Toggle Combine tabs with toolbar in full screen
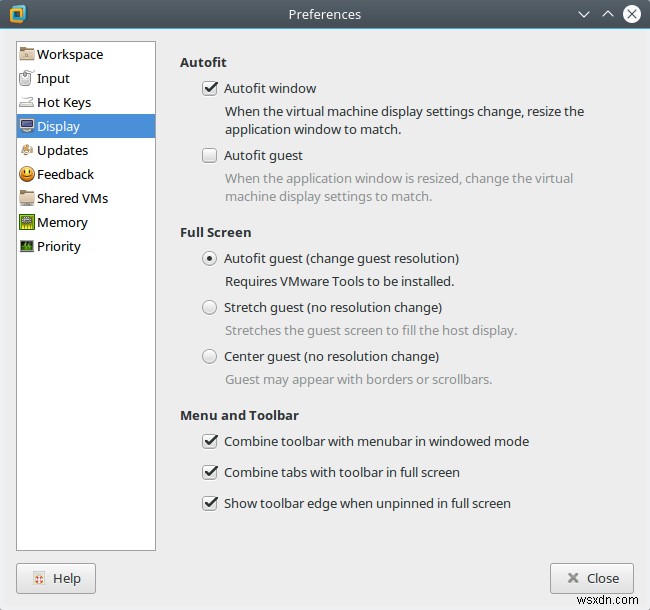 pos(210,472)
